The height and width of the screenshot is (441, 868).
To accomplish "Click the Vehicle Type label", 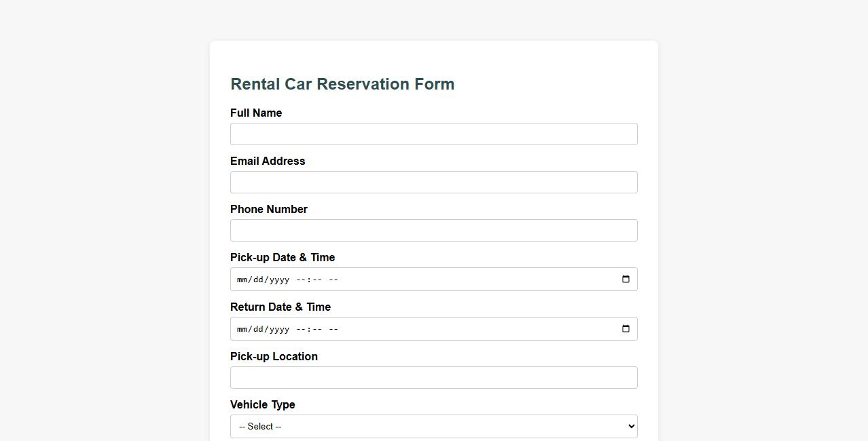I will point(262,404).
